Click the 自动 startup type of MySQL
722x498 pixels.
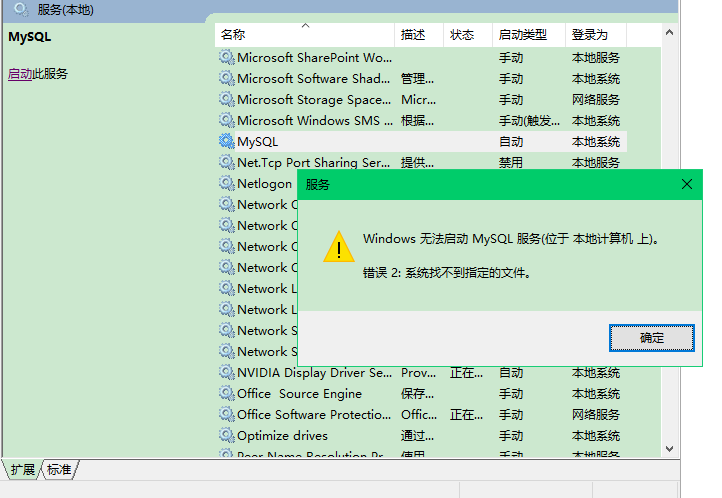[x=511, y=142]
